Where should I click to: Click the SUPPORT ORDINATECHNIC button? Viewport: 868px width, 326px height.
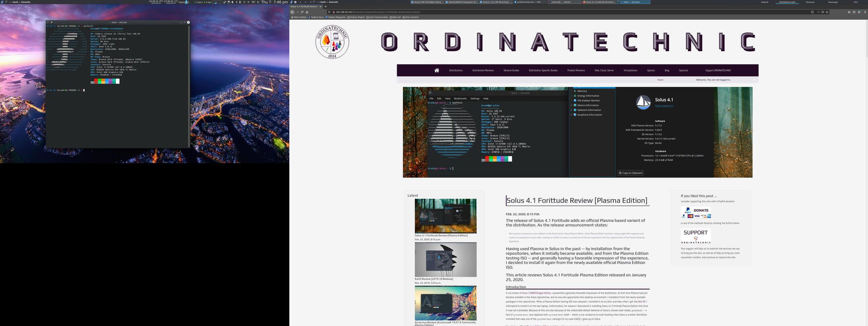point(696,236)
